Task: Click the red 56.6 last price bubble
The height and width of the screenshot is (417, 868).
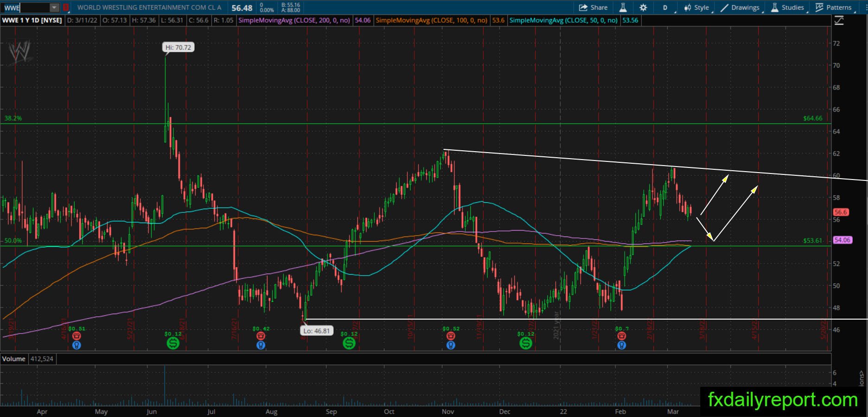Action: (840, 212)
